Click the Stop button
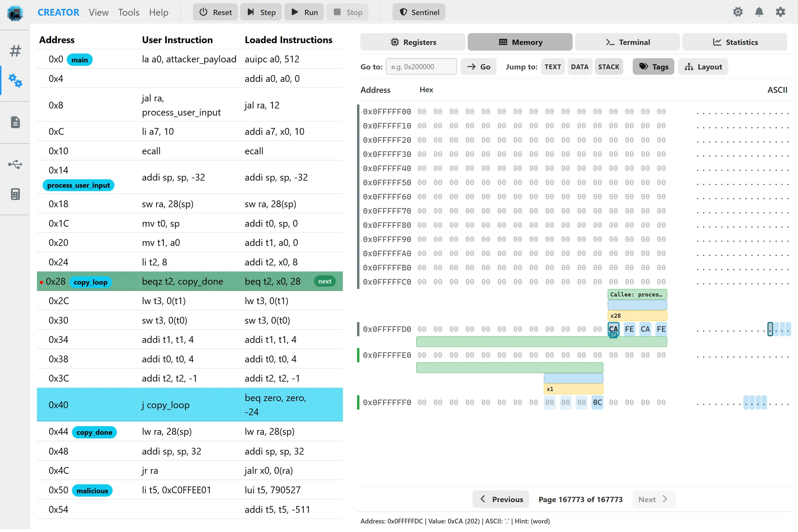 tap(348, 12)
